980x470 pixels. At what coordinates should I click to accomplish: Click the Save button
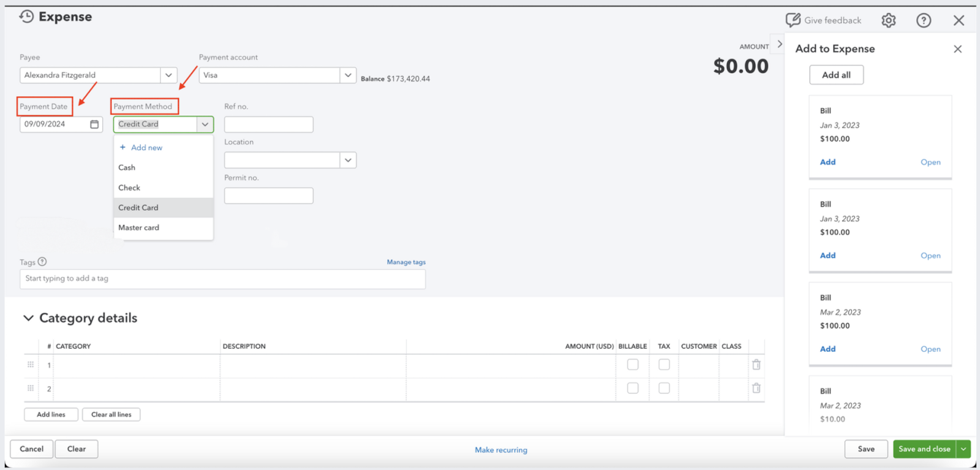tap(866, 449)
